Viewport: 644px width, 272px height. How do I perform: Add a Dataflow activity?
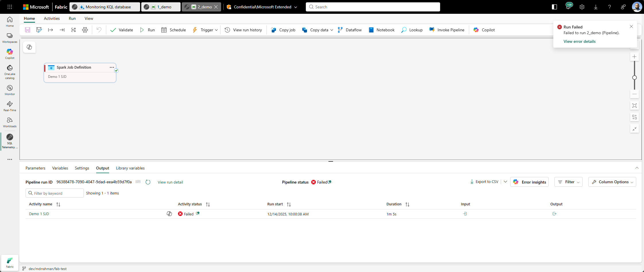(349, 30)
